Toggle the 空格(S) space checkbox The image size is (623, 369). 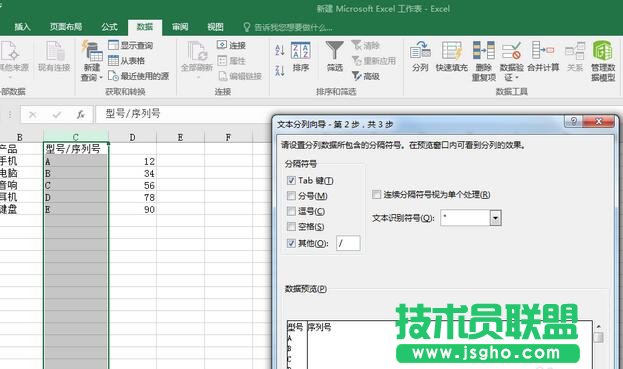point(291,226)
